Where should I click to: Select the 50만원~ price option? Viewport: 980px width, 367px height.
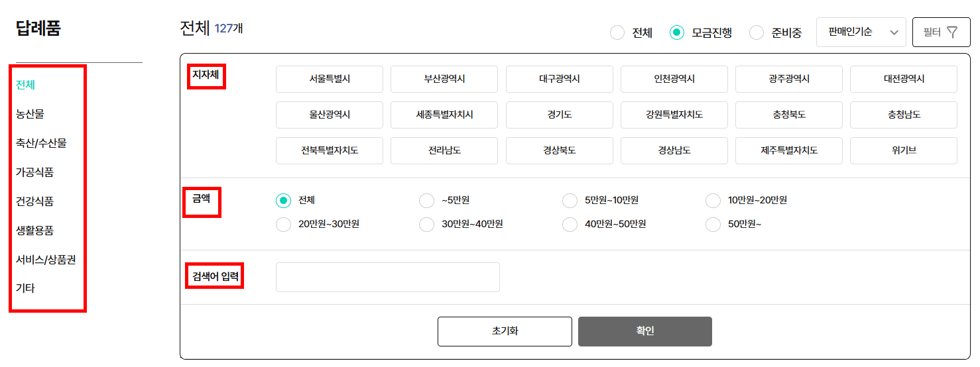[713, 225]
